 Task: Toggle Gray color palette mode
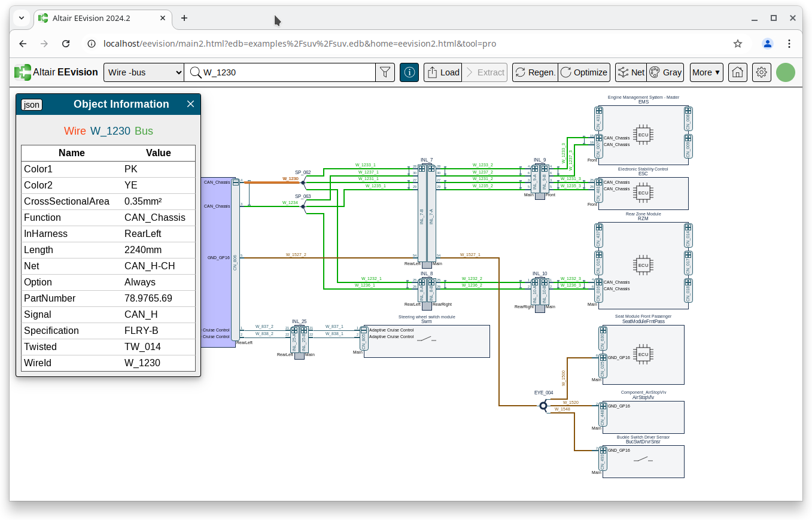665,72
